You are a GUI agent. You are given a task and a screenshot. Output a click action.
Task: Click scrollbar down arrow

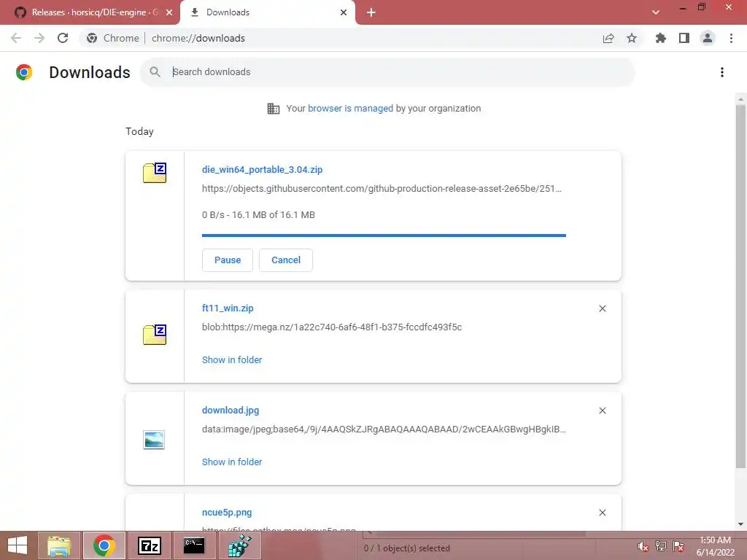click(x=740, y=524)
